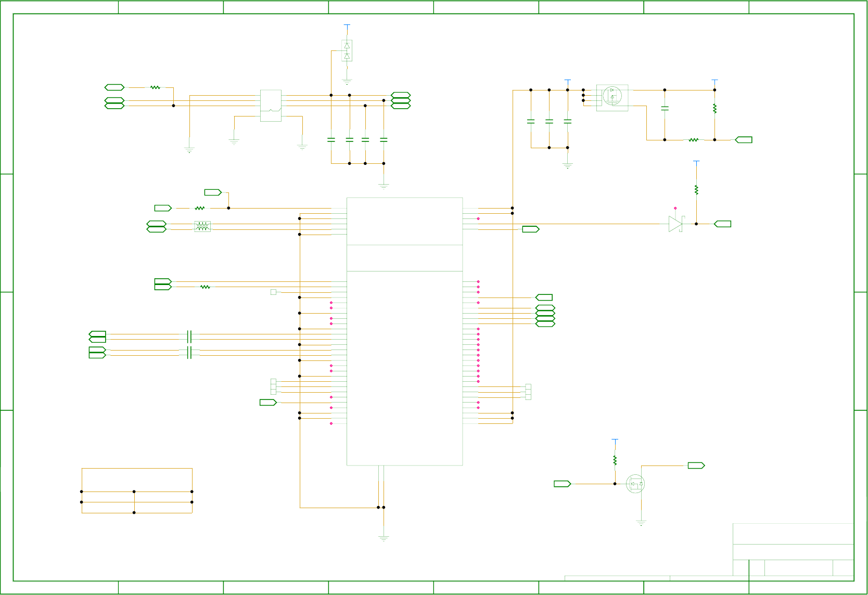Select the round MOSFET symbol near the bottom
868x595 pixels.
(635, 484)
